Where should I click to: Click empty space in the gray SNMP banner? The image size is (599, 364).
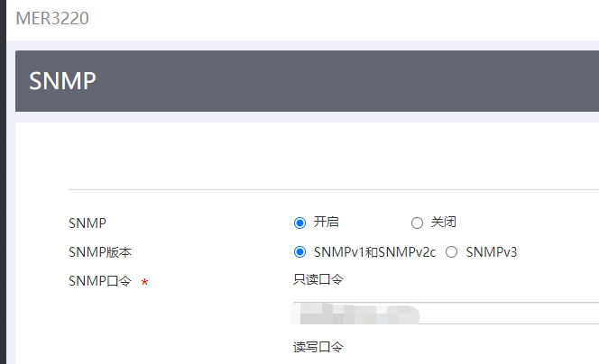pos(361,81)
